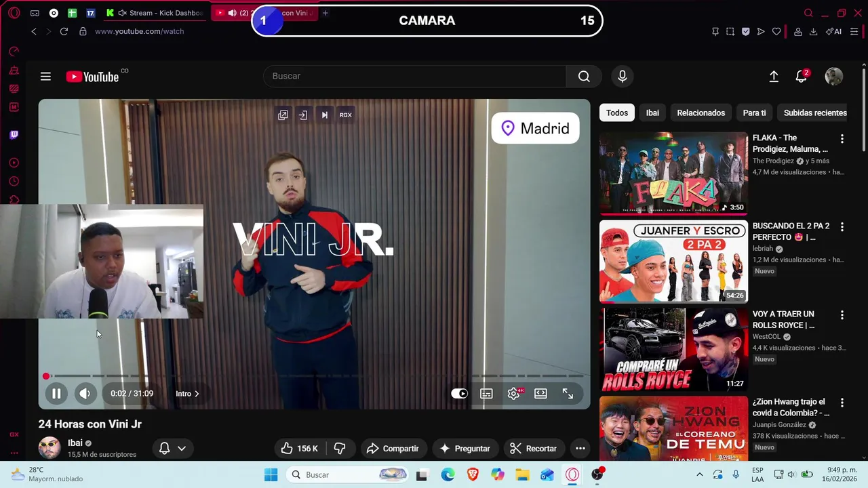The width and height of the screenshot is (868, 488).
Task: Open player settings gear
Action: 514,393
